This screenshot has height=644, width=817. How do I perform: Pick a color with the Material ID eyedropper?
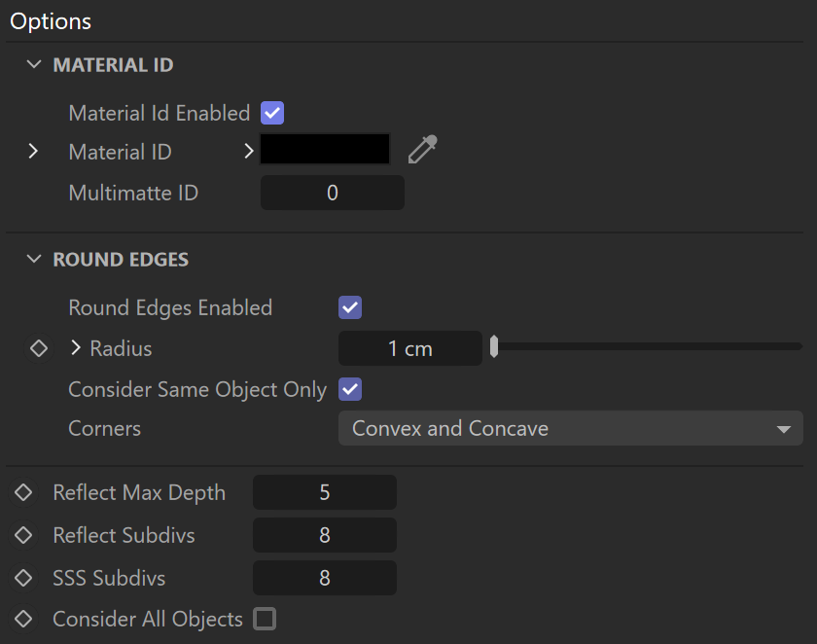click(422, 150)
